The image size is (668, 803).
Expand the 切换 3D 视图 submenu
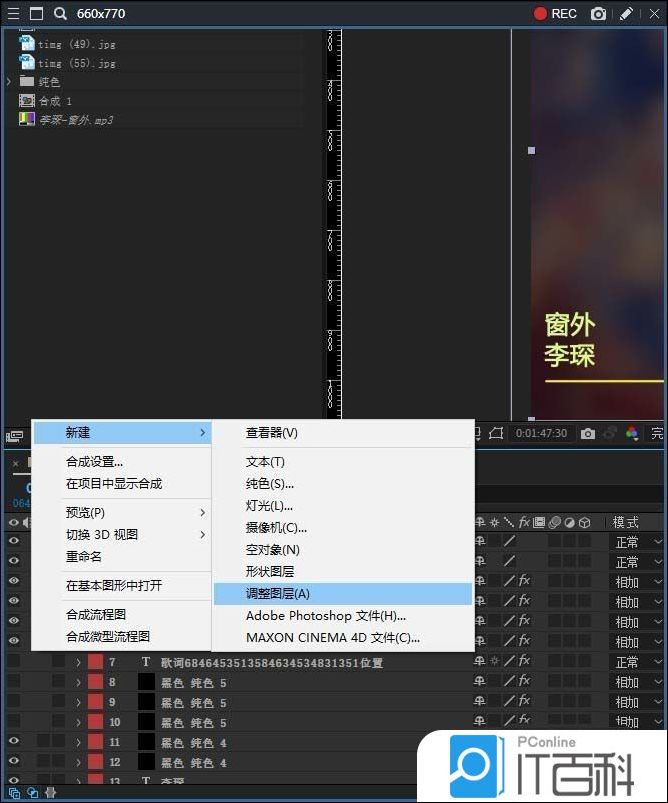pyautogui.click(x=122, y=535)
